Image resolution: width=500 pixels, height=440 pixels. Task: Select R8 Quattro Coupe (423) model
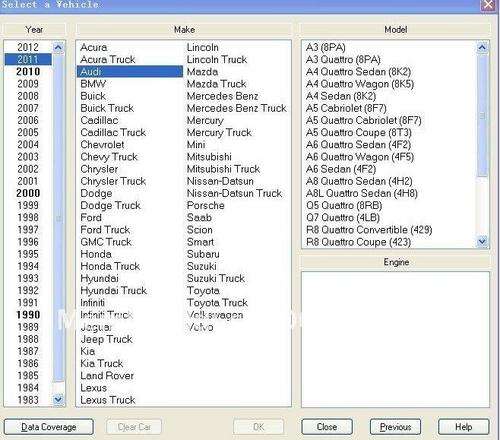point(358,242)
